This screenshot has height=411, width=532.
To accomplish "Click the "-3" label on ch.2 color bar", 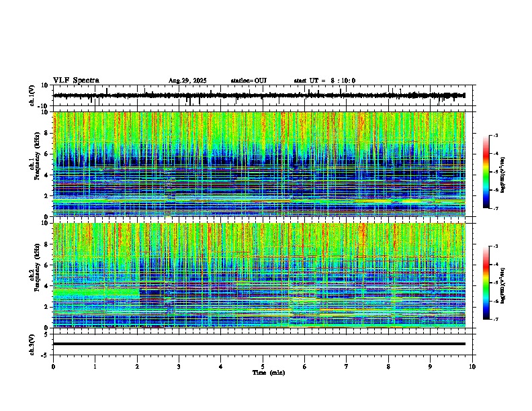I will pos(496,246).
